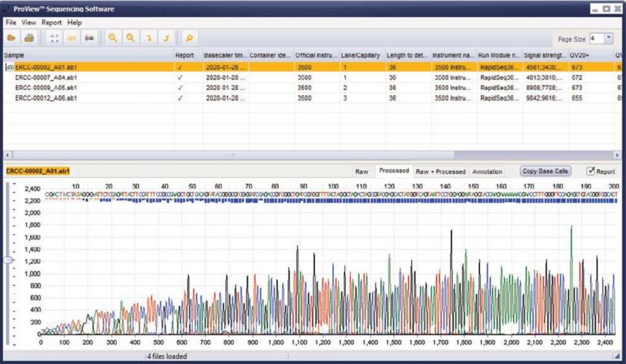Switch to the Annotation tab
This screenshot has height=364, width=626.
[487, 172]
